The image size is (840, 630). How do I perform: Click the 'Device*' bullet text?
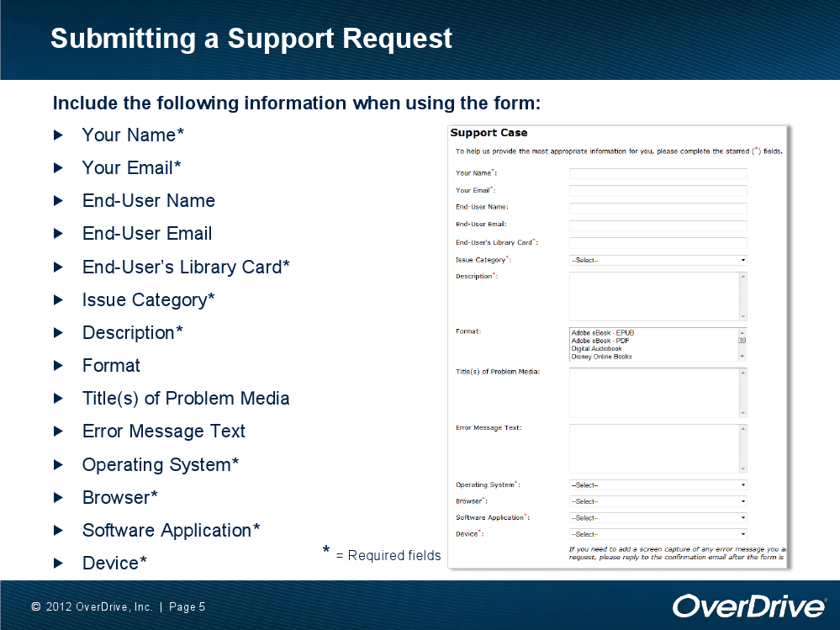point(114,563)
